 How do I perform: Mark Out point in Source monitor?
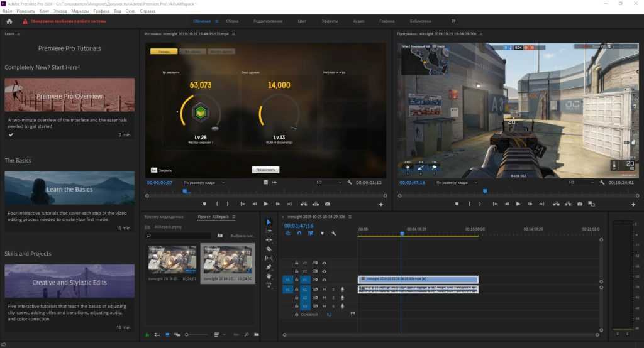(228, 204)
